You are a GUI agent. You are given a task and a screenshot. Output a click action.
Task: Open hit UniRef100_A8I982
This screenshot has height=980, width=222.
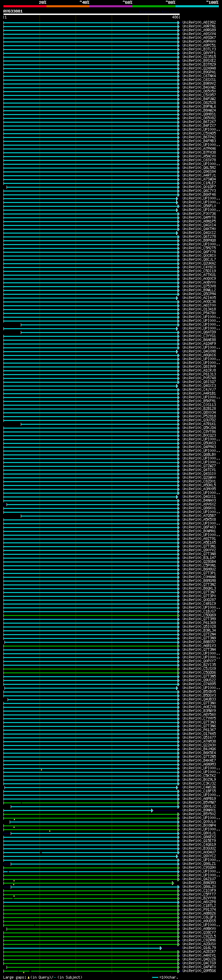[x=199, y=23]
